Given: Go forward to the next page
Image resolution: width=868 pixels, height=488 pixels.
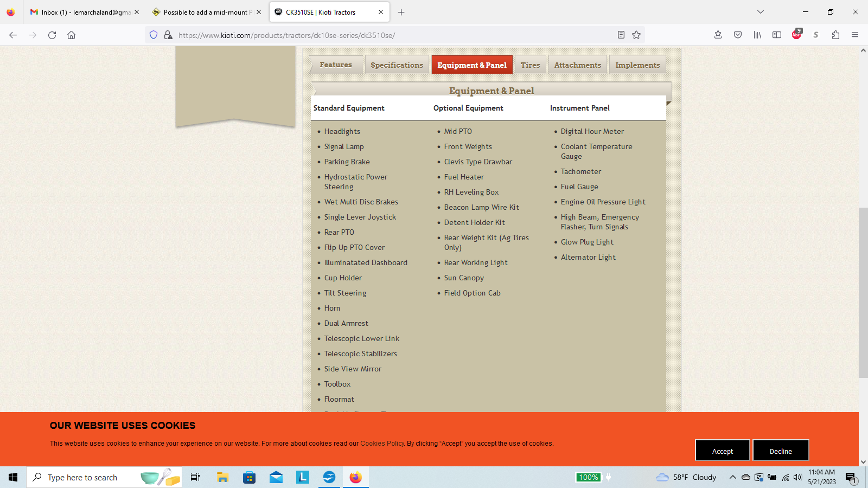Looking at the screenshot, I should click(x=33, y=35).
